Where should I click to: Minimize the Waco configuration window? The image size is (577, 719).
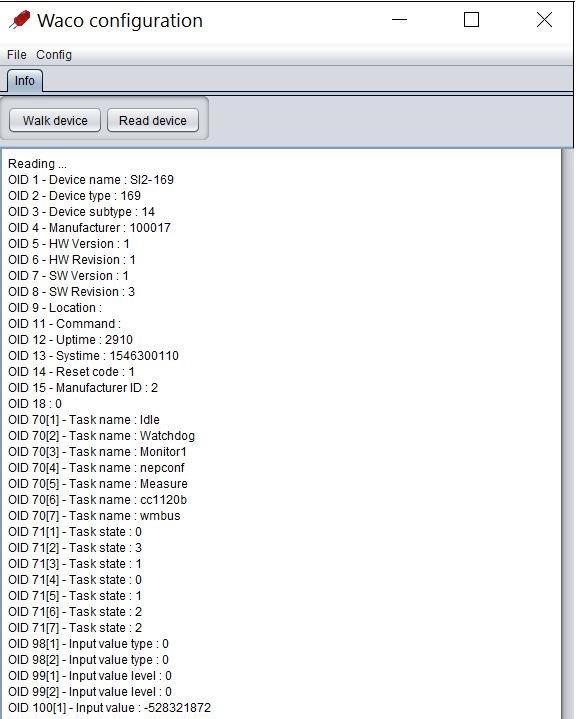[399, 20]
